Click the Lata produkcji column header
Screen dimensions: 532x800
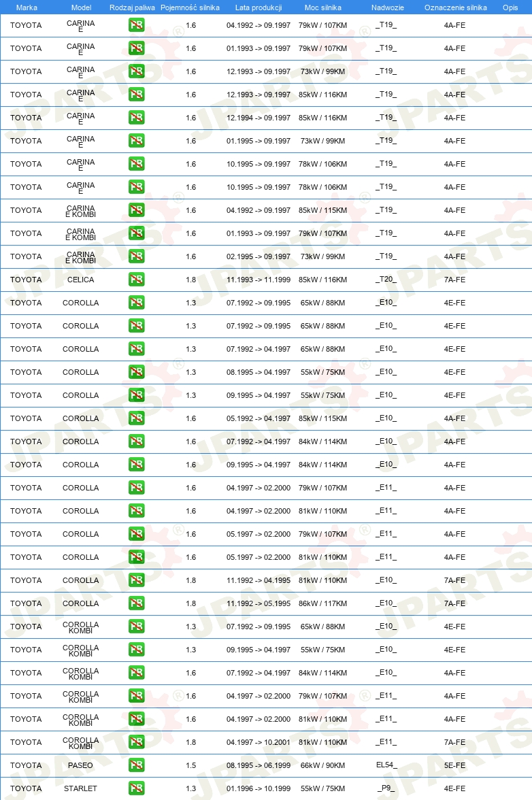click(x=258, y=7)
